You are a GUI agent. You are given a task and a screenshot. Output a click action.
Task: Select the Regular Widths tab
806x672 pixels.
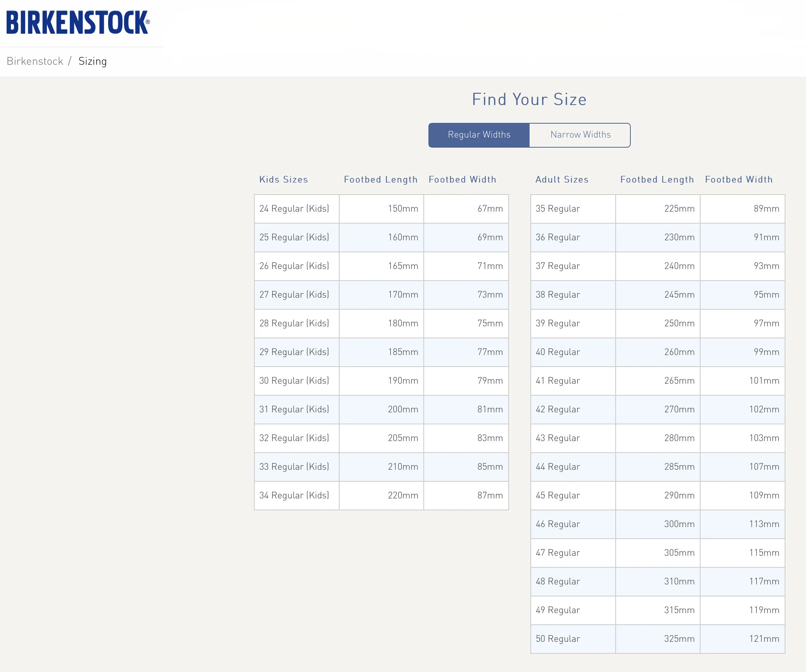click(479, 135)
